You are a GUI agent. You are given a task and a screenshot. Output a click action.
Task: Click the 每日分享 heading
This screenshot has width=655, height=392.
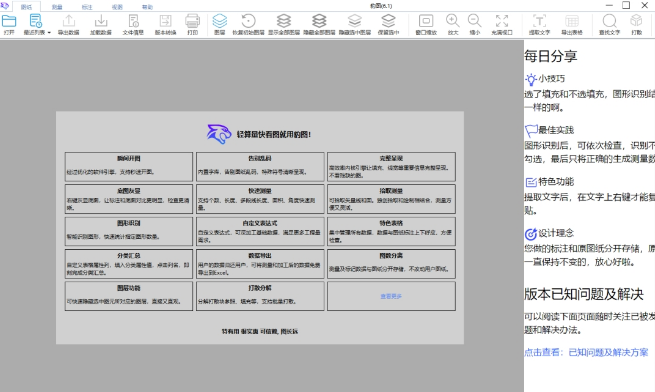click(x=551, y=56)
